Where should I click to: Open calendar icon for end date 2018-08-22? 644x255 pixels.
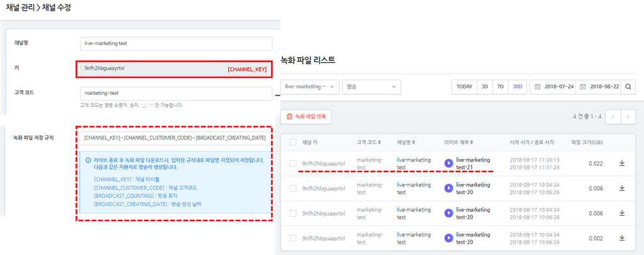583,87
